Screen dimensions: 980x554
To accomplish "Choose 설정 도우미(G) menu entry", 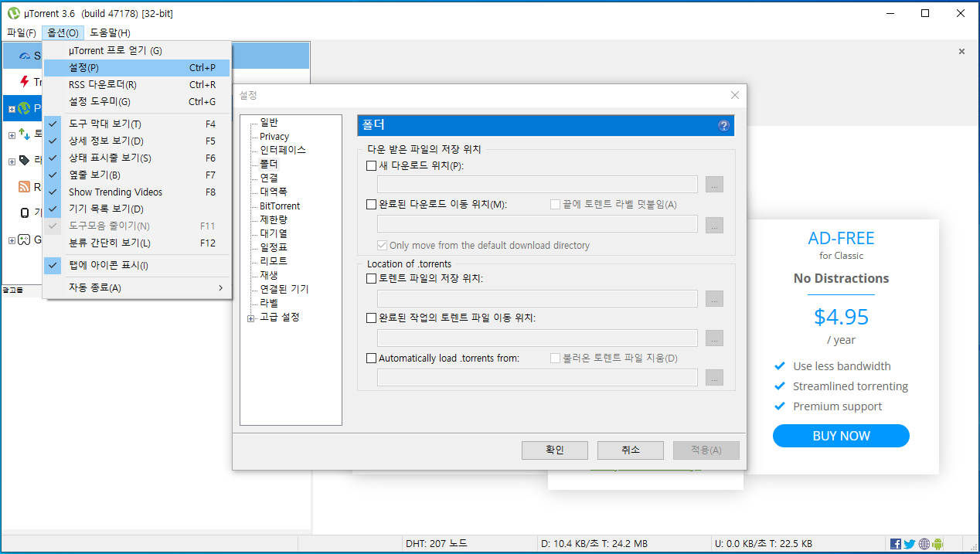I will click(x=136, y=102).
